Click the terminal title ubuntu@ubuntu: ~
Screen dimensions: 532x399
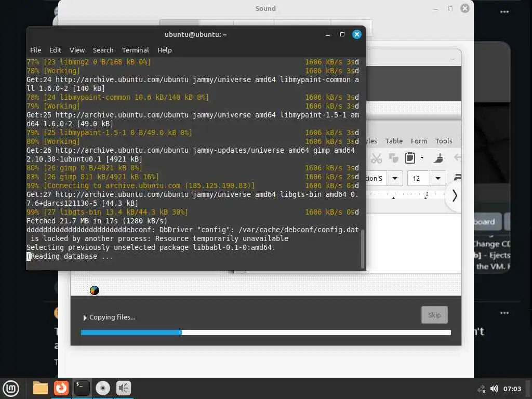tap(196, 35)
